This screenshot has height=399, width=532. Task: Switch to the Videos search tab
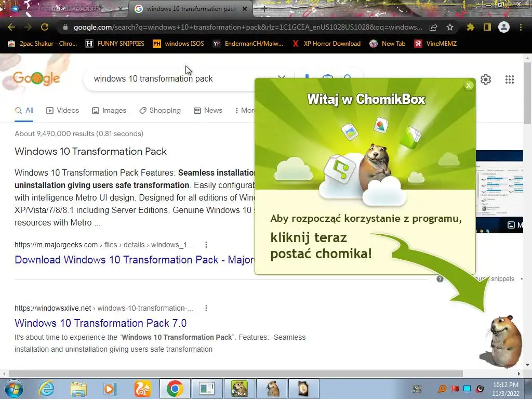click(x=63, y=111)
